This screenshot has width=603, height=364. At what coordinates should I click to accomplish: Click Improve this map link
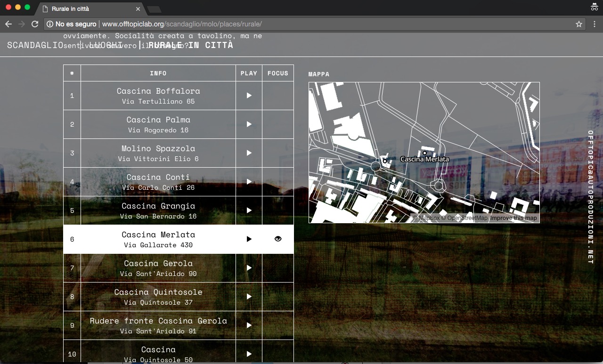pos(513,218)
